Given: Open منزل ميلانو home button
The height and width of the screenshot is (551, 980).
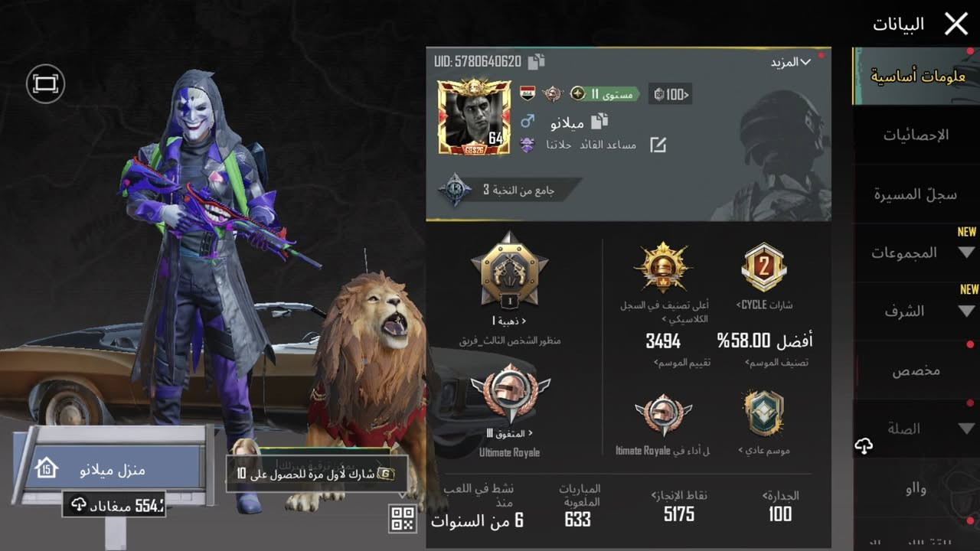Looking at the screenshot, I should 113,468.
